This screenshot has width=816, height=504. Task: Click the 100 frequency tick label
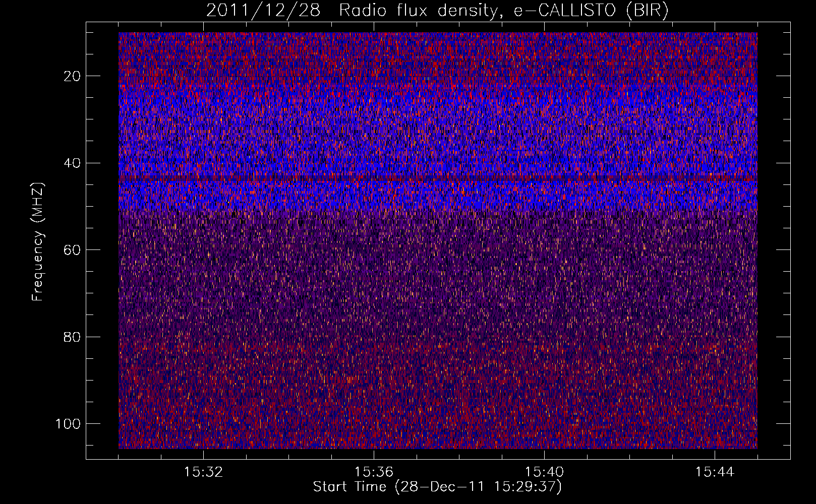[69, 424]
